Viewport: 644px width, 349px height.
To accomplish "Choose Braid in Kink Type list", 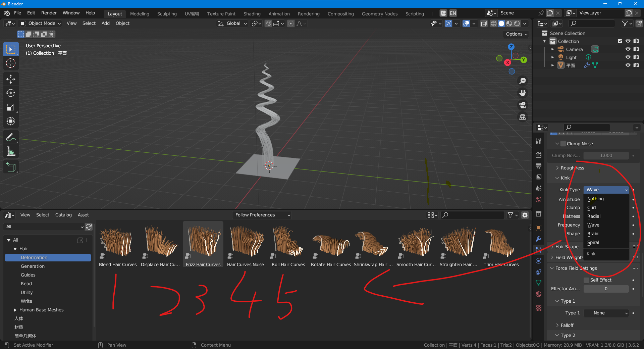I will point(606,234).
